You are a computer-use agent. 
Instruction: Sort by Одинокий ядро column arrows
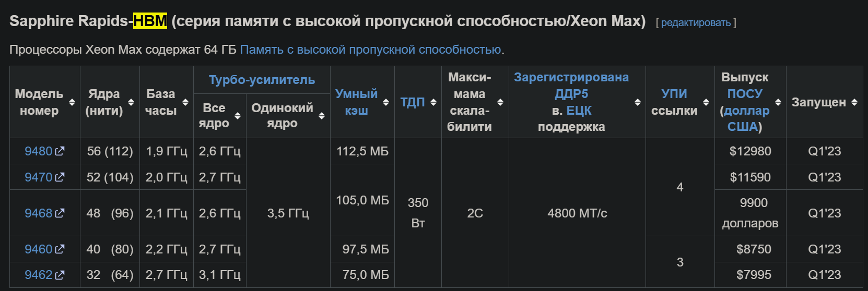tap(322, 116)
